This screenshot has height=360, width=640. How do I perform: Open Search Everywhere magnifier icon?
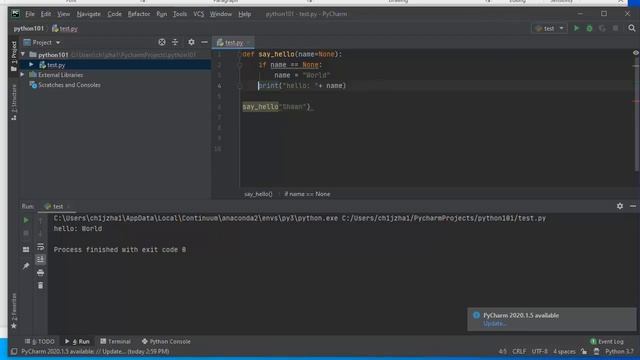pyautogui.click(x=632, y=28)
